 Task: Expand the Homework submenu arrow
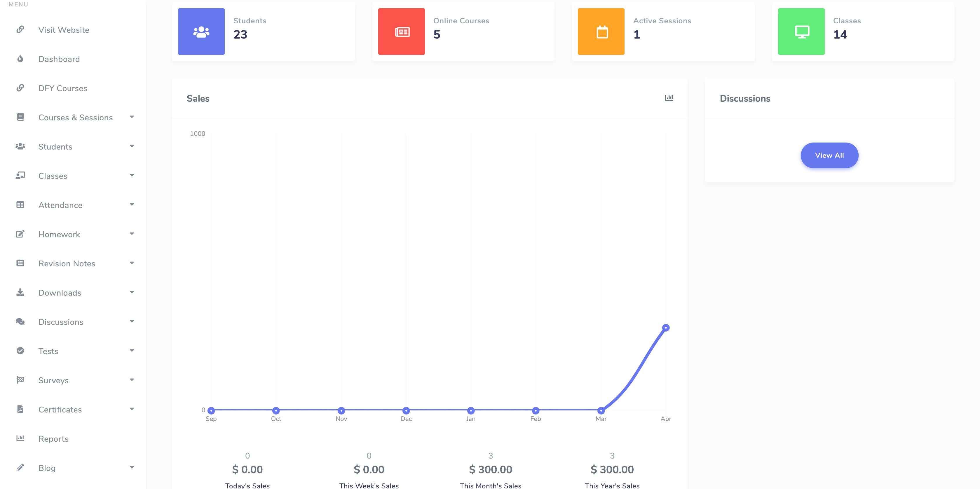(x=132, y=234)
